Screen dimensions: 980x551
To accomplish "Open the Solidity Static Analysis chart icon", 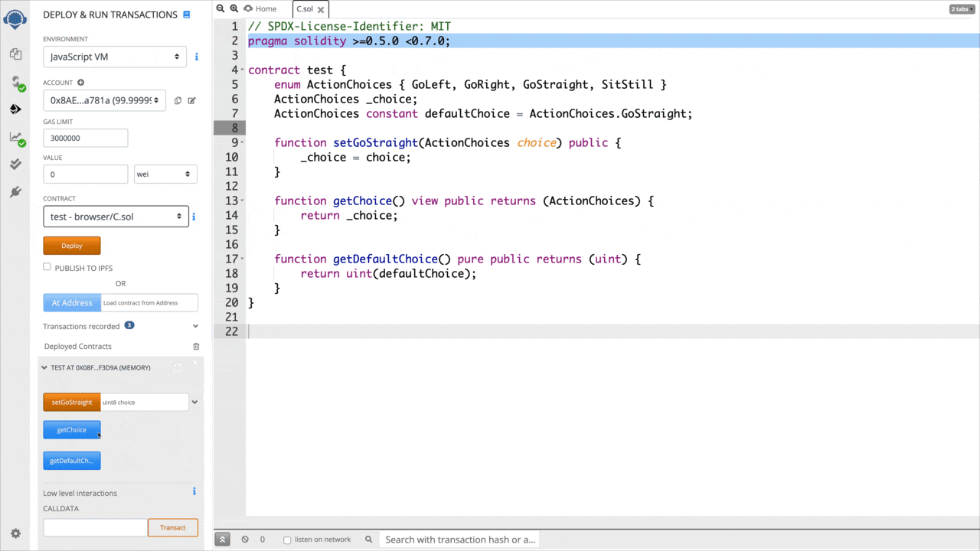I will click(x=16, y=138).
